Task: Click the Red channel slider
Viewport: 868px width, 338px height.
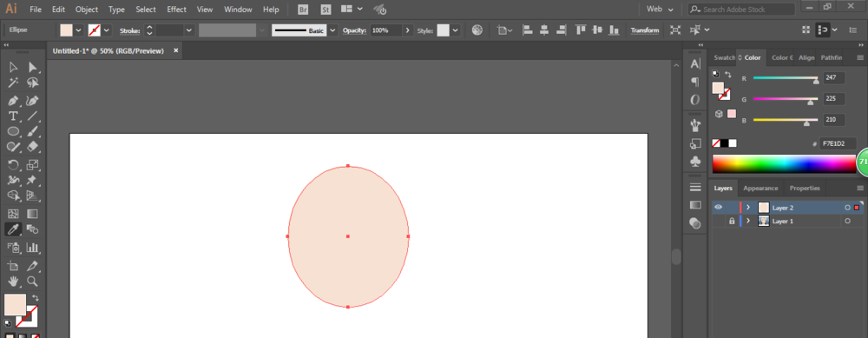Action: point(786,79)
